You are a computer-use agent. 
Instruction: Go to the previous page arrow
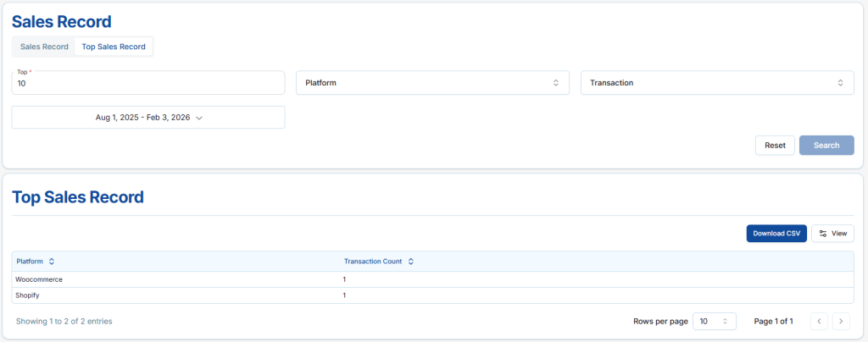click(x=819, y=321)
